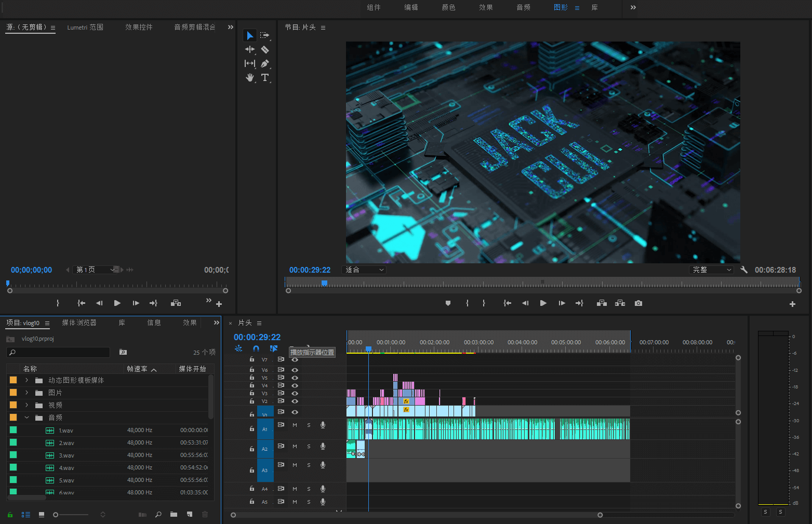Step back one frame in Program monitor

tap(525, 303)
